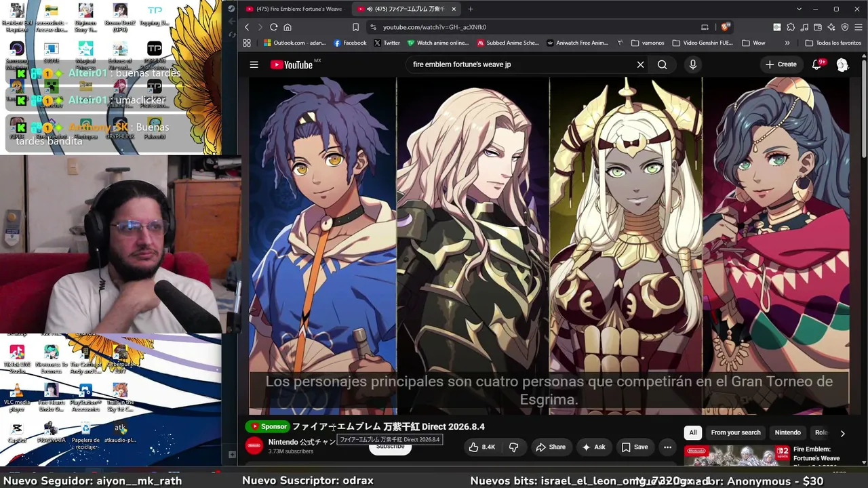The image size is (868, 488).
Task: Click the video player showing four characters
Action: pos(549,245)
